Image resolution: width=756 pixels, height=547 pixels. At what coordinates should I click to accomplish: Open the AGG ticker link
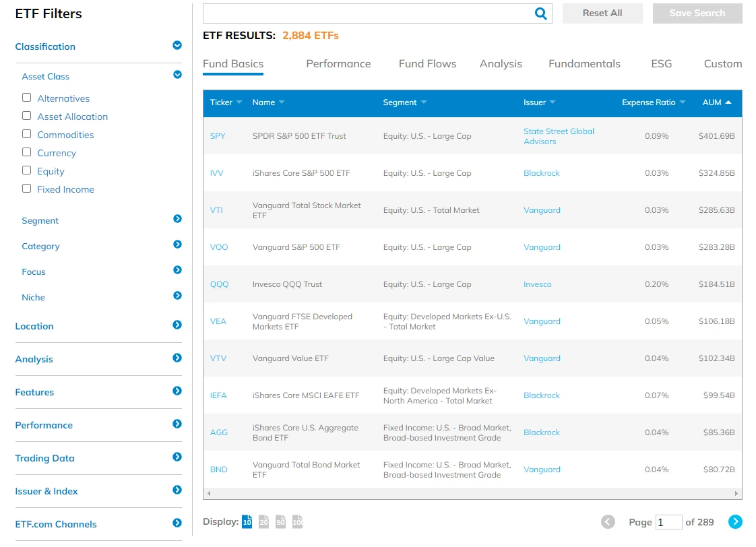pyautogui.click(x=218, y=432)
